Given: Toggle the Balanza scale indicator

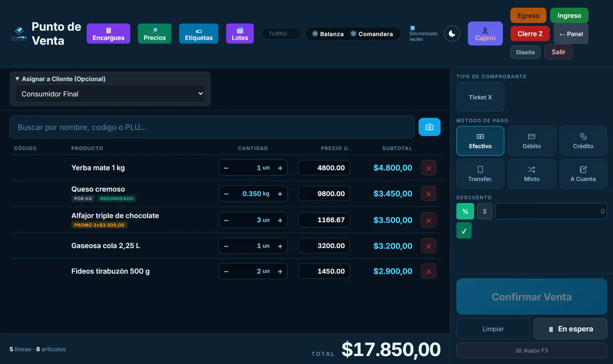Looking at the screenshot, I should tap(328, 34).
